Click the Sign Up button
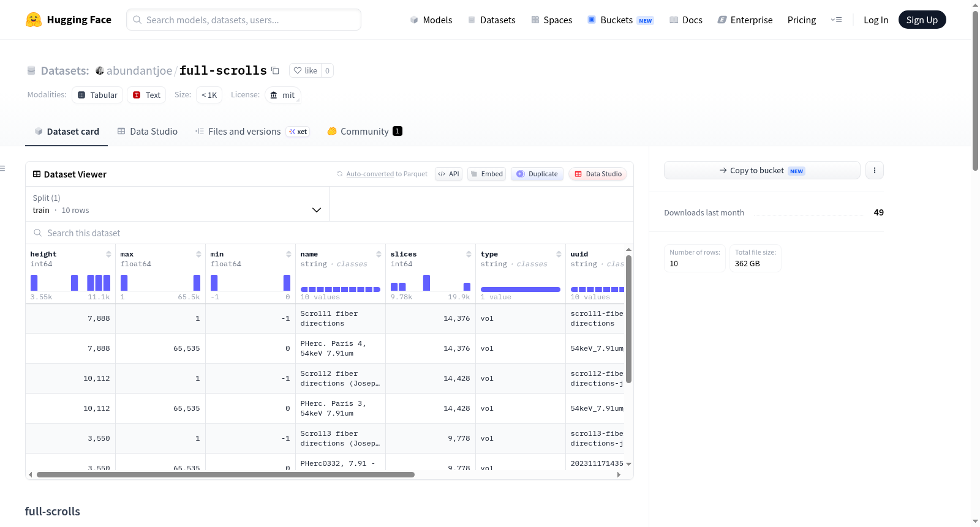Viewport: 980px width, 527px height. point(922,20)
